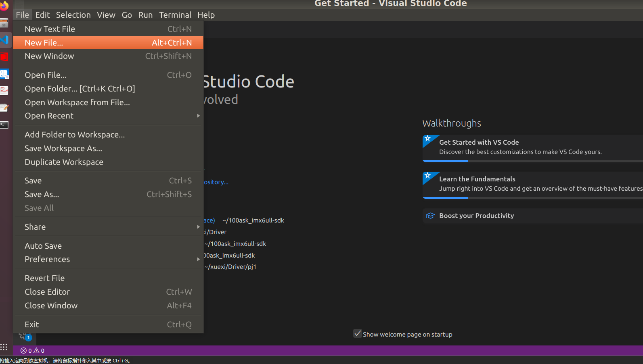The image size is (643, 364).
Task: Open the Terminal menu in the menu bar
Action: coord(175,15)
